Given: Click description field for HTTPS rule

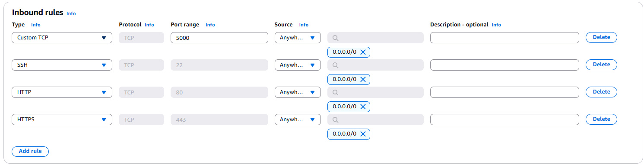Looking at the screenshot, I should [x=504, y=120].
